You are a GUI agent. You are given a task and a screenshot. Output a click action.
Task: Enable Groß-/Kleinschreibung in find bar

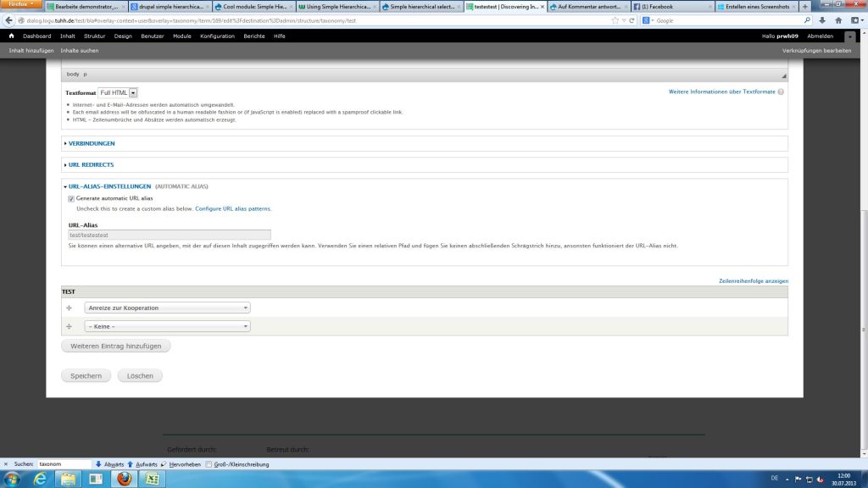click(x=209, y=464)
